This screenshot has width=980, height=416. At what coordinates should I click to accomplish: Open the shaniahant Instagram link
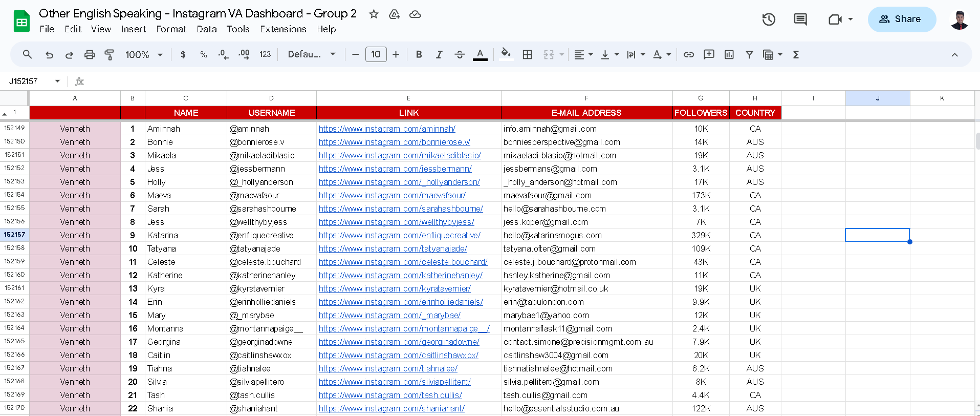coord(391,408)
